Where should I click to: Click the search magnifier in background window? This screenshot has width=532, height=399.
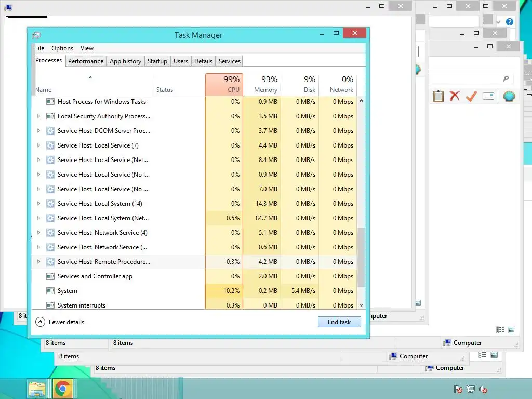coord(506,79)
